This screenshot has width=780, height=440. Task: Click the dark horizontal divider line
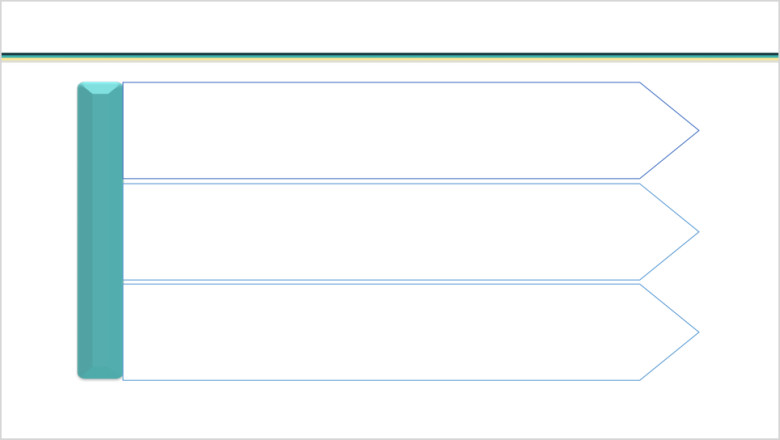click(390, 56)
